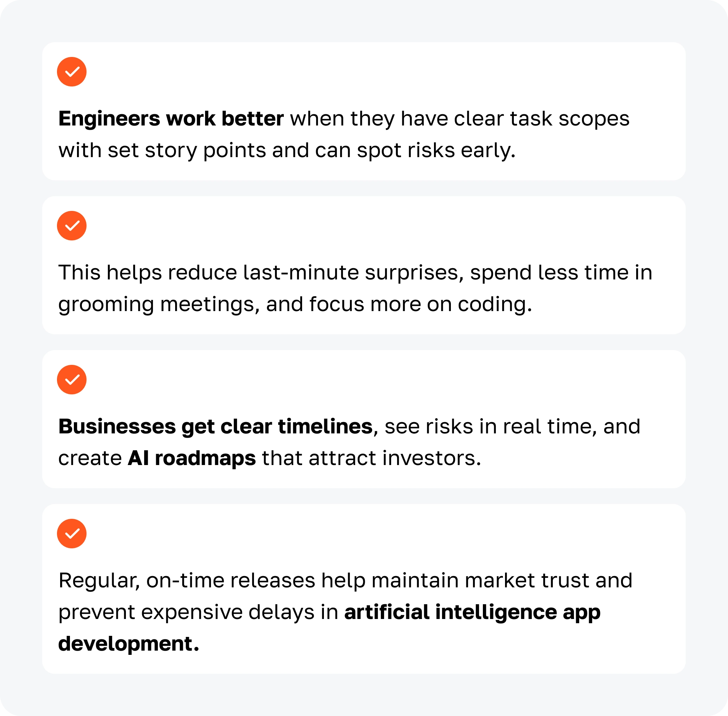Select the bold Businesses get clear timelines text
The image size is (728, 716).
tap(215, 427)
